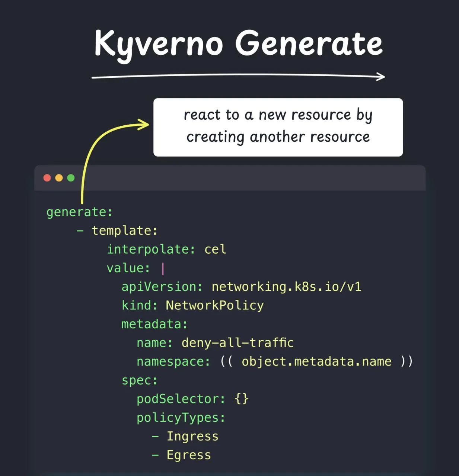Click the 'generate:' key
Image resolution: width=459 pixels, height=476 pixels.
click(79, 212)
